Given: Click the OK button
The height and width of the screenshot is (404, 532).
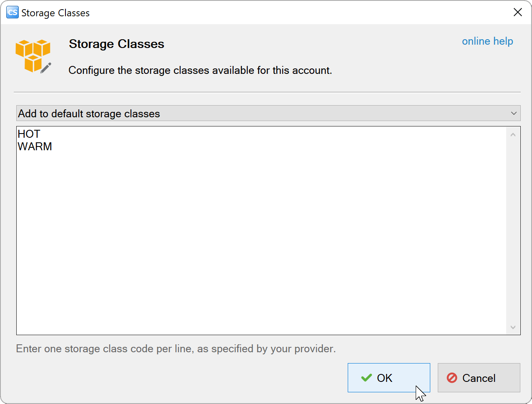Looking at the screenshot, I should pos(389,378).
